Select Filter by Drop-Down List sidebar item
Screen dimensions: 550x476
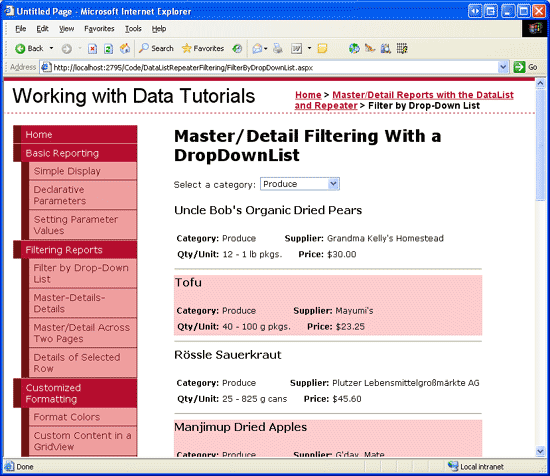82,274
